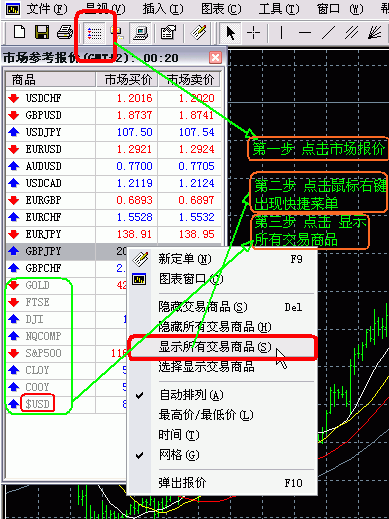Select the COOY symbol row
This screenshot has height=519, width=389.
tap(67, 387)
